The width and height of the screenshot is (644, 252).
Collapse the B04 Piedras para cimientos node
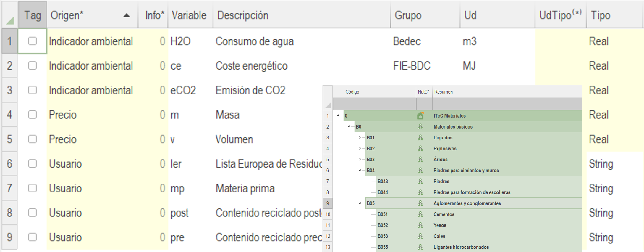coord(360,170)
